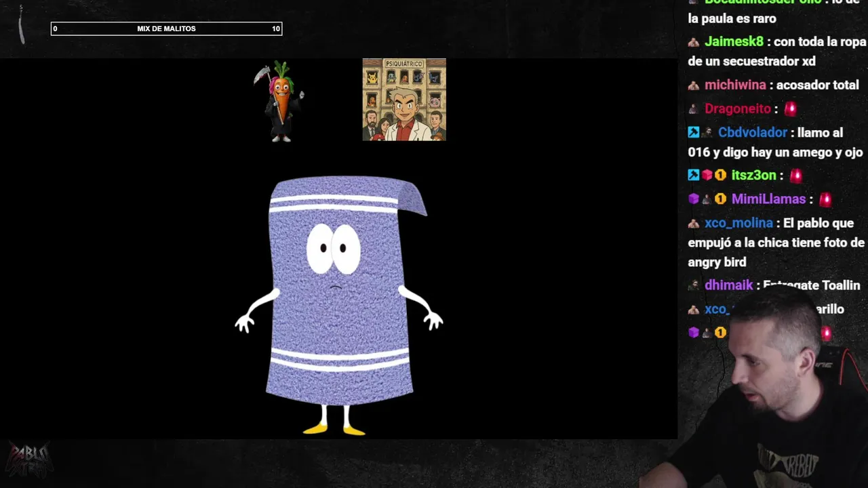Click the Pablo logo in bottom-left corner
The height and width of the screenshot is (488, 868).
[28, 461]
